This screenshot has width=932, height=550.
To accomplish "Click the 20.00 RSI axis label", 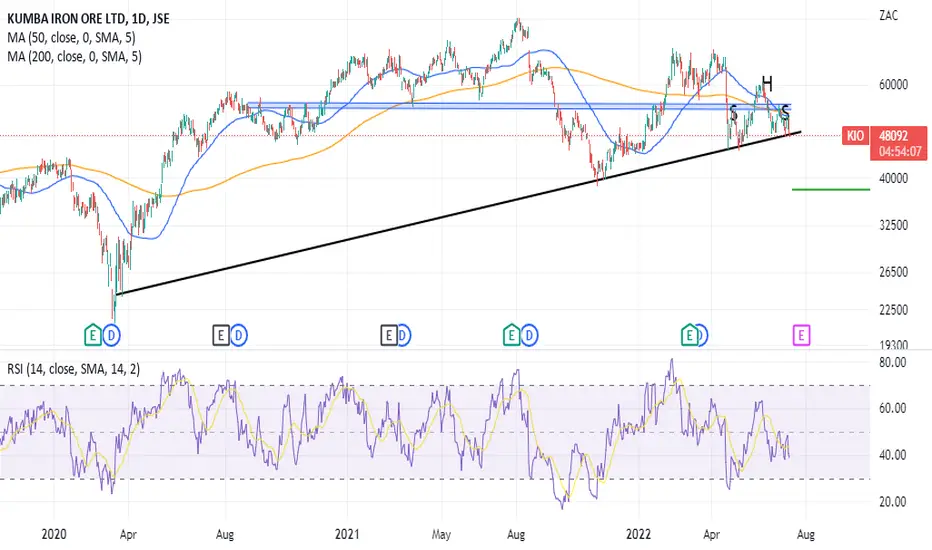I will [892, 502].
